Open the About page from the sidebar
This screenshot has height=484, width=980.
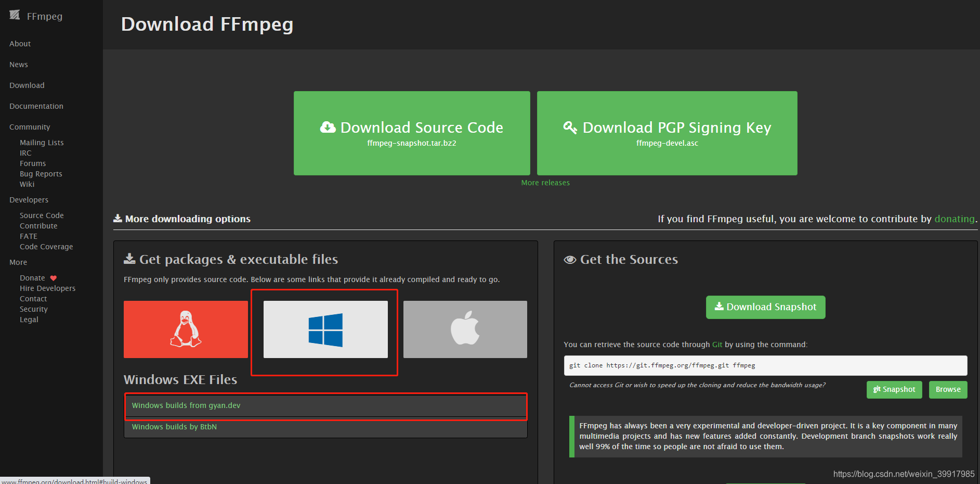[x=20, y=43]
